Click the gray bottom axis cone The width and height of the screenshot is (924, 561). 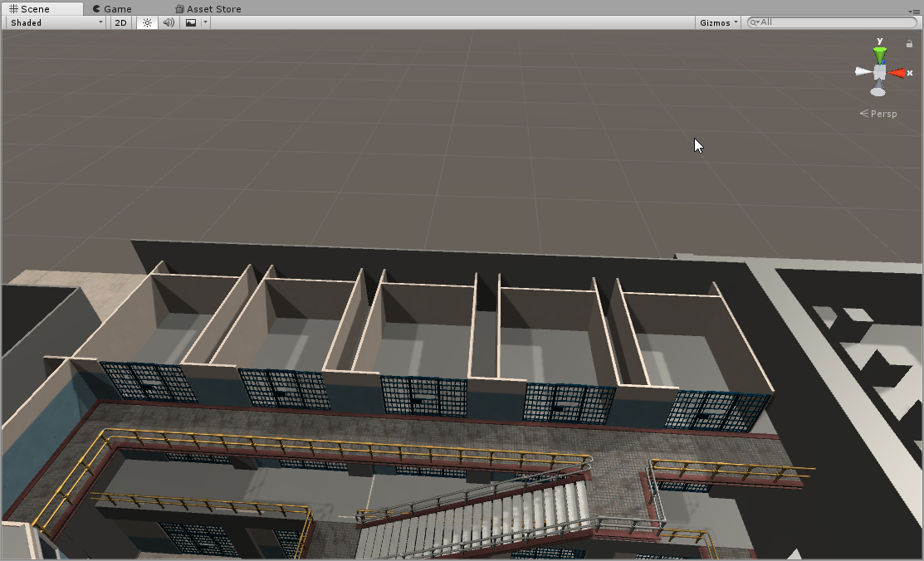[x=878, y=89]
